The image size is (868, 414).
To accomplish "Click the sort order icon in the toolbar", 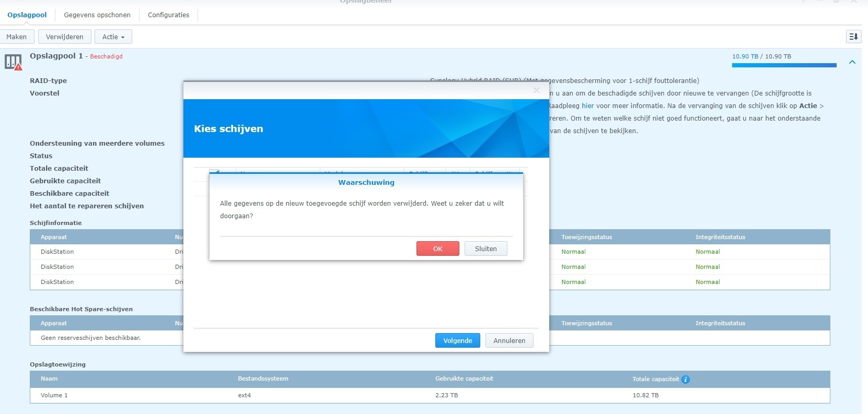I will [x=853, y=37].
